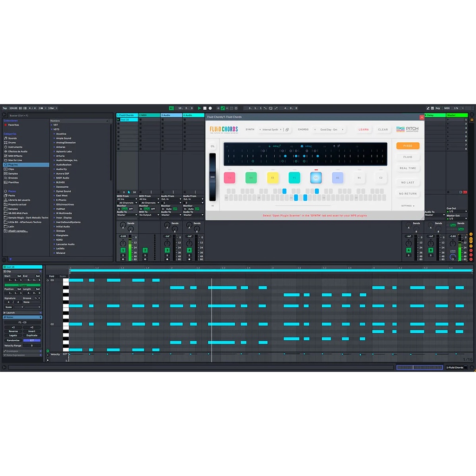Select the Grooves category icon

(6, 178)
